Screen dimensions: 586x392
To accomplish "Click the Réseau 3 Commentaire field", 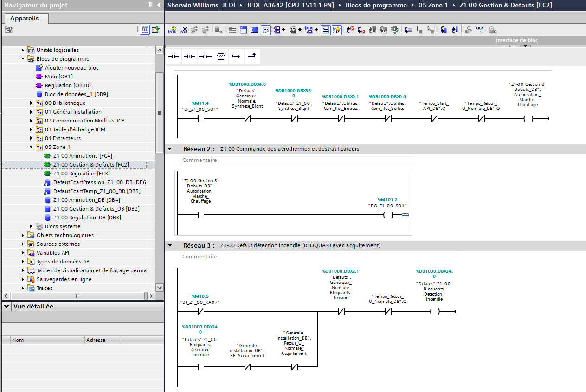I will 200,257.
